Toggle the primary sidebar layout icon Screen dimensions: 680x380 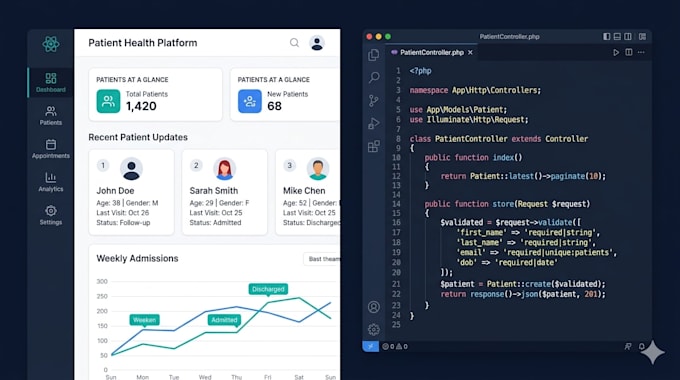point(607,36)
